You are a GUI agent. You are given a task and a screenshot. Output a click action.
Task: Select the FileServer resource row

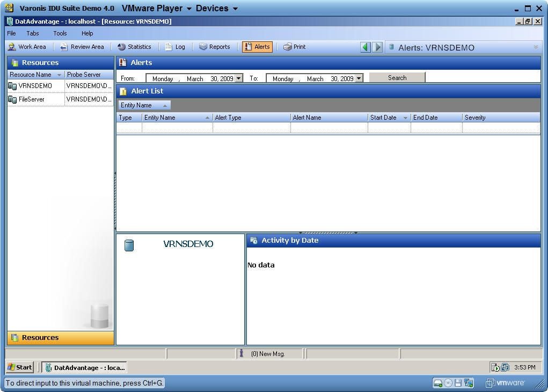pos(60,99)
